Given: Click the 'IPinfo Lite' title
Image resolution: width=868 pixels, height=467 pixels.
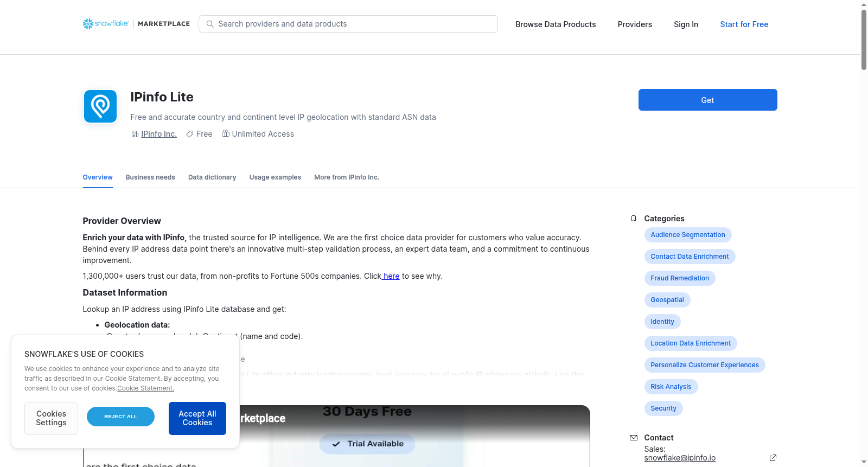Looking at the screenshot, I should point(162,97).
